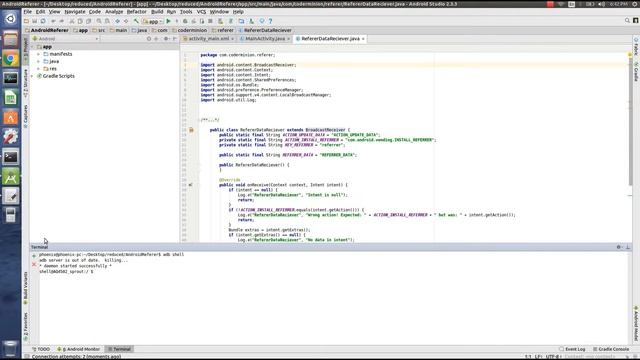Open Chrome from the Ubuntu dock

coord(11,59)
